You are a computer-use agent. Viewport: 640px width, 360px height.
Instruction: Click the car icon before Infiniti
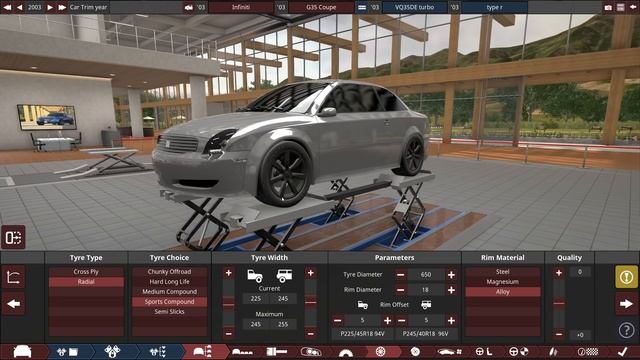pyautogui.click(x=189, y=7)
